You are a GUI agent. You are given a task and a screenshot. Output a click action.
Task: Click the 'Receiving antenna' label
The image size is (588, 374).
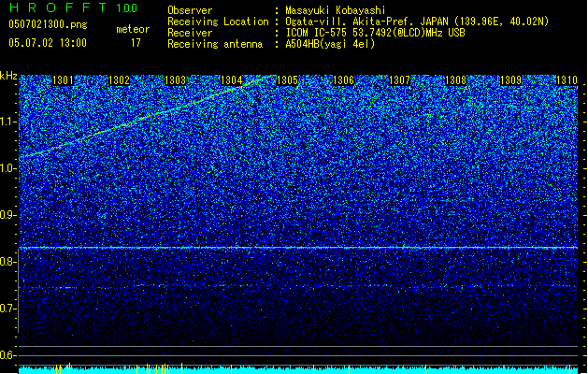215,44
